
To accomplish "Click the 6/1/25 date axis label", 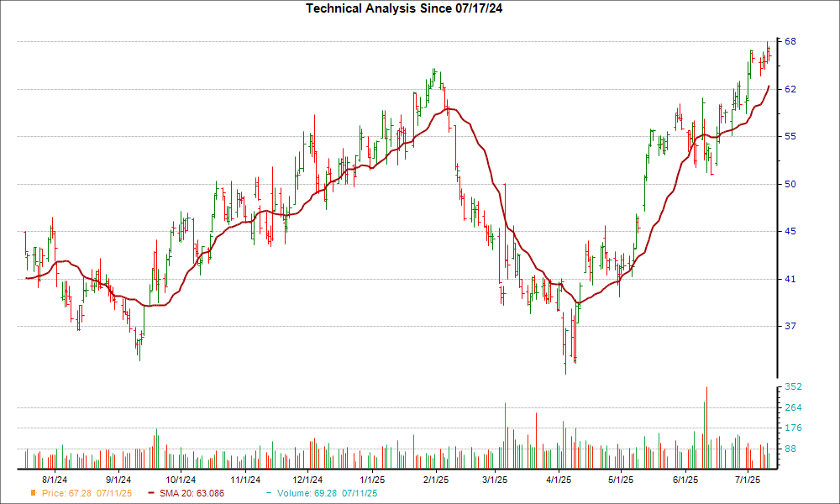I will [x=685, y=480].
